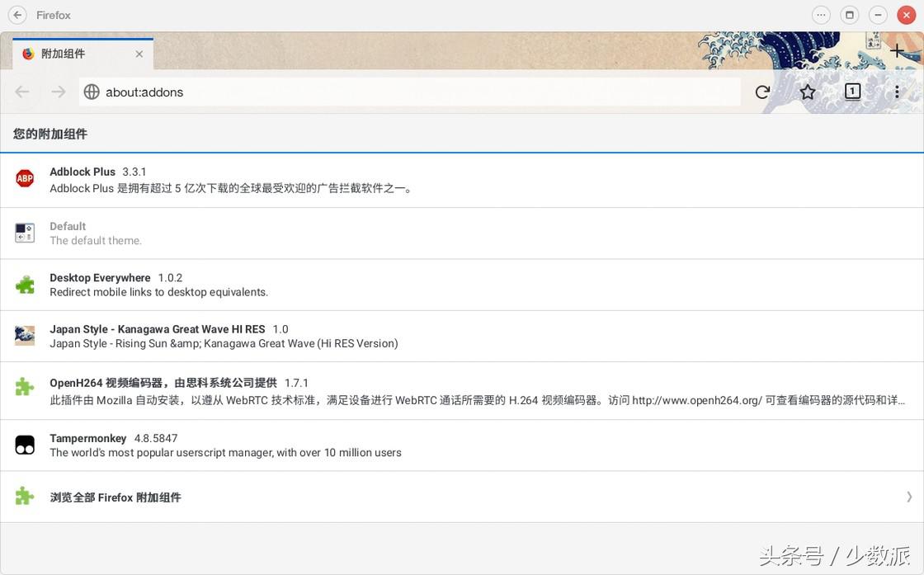The image size is (924, 575).
Task: Open Tampermonkey 4.8.5847 entry
Action: coord(462,445)
